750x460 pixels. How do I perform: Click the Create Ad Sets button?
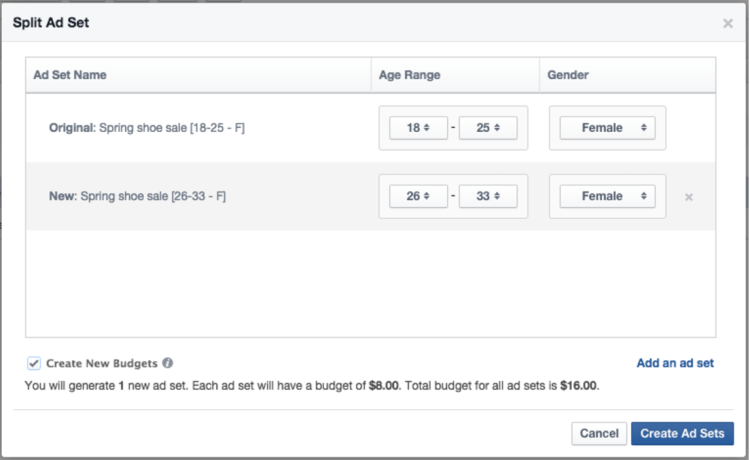coord(682,433)
